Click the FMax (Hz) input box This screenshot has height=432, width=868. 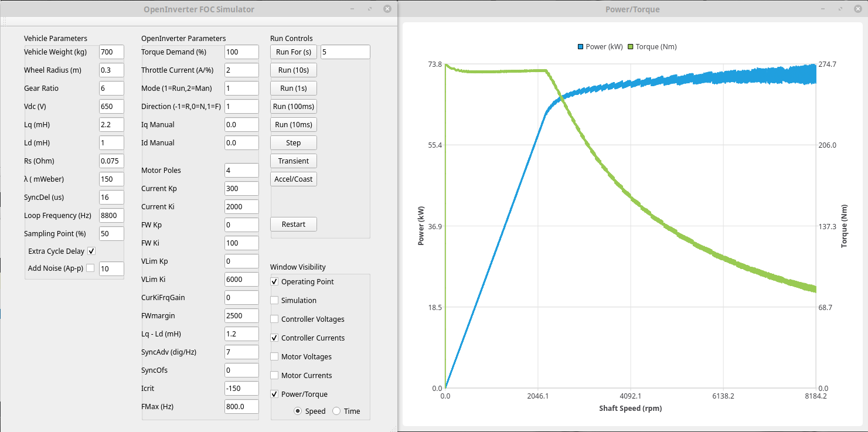241,406
